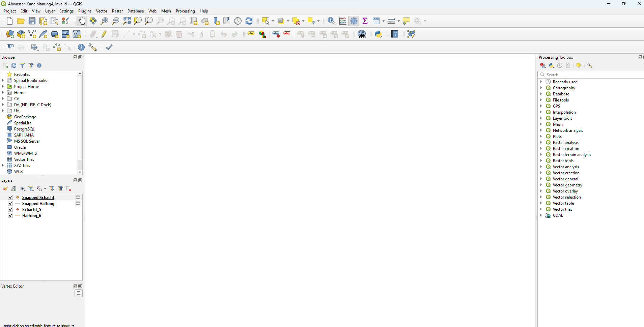Toggle Schacht_5 layer visibility
This screenshot has height=327, width=644.
10,209
